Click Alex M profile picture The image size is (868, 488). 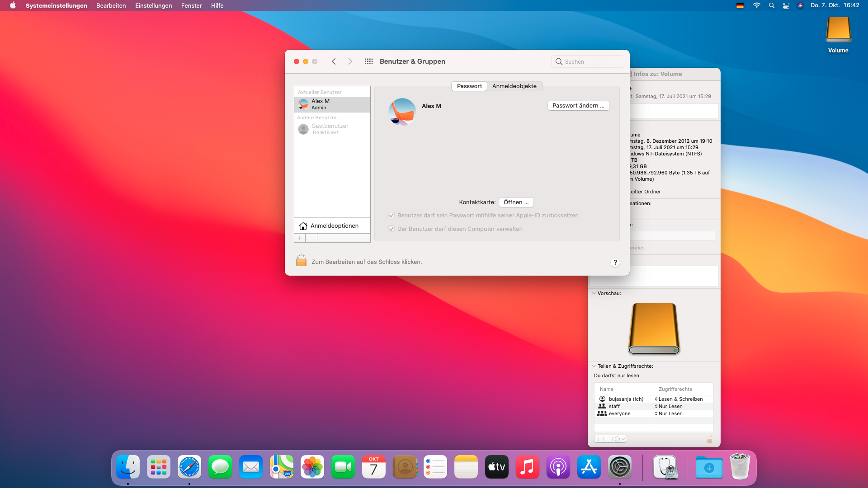pyautogui.click(x=402, y=112)
